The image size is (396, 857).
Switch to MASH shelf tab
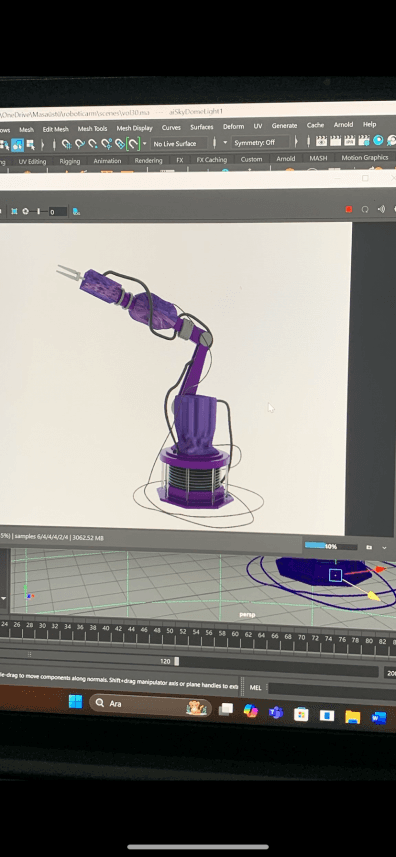point(318,158)
